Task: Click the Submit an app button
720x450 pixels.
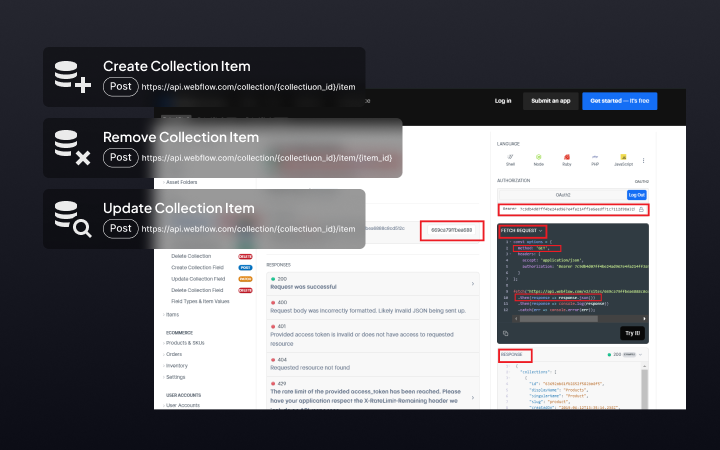Action: 551,101
